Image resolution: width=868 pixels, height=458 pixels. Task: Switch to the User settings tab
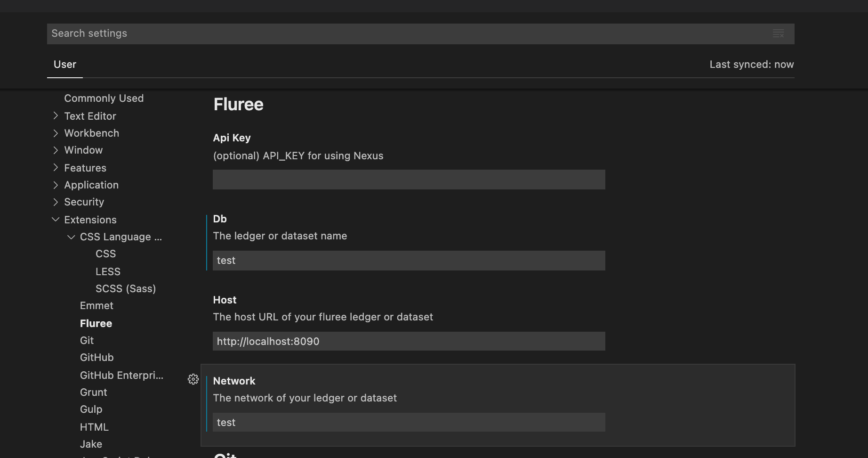(65, 65)
